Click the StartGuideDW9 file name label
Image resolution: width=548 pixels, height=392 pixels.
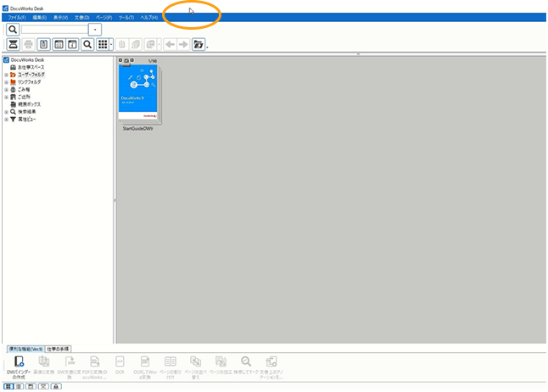click(137, 128)
